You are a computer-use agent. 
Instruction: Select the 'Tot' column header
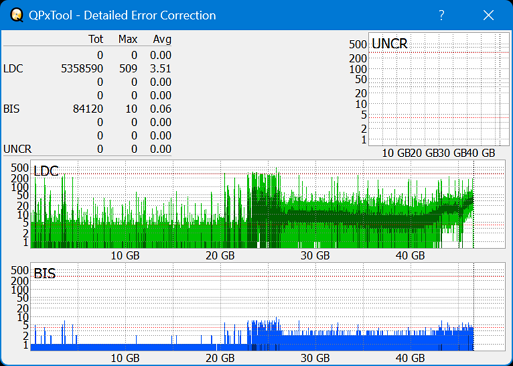tap(96, 39)
